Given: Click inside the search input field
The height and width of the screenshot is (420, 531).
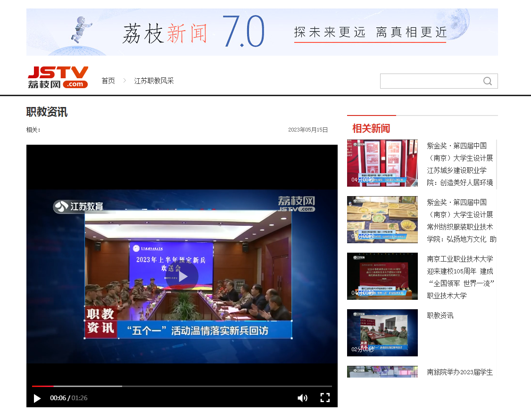Looking at the screenshot, I should (430, 81).
